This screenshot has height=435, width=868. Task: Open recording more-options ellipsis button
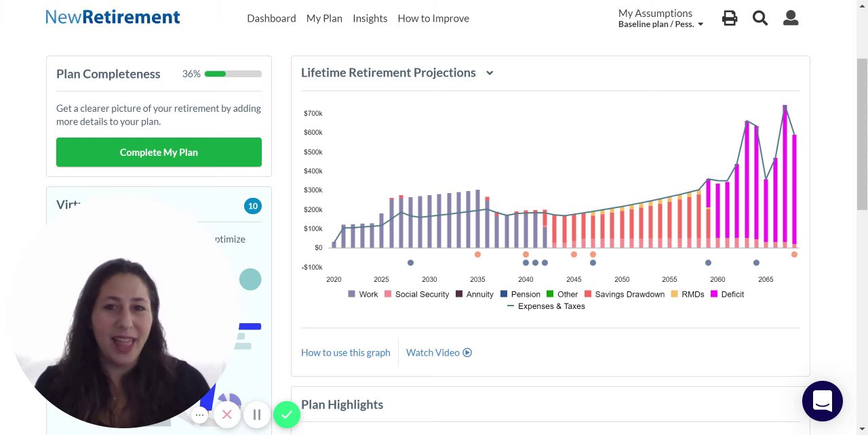(199, 415)
